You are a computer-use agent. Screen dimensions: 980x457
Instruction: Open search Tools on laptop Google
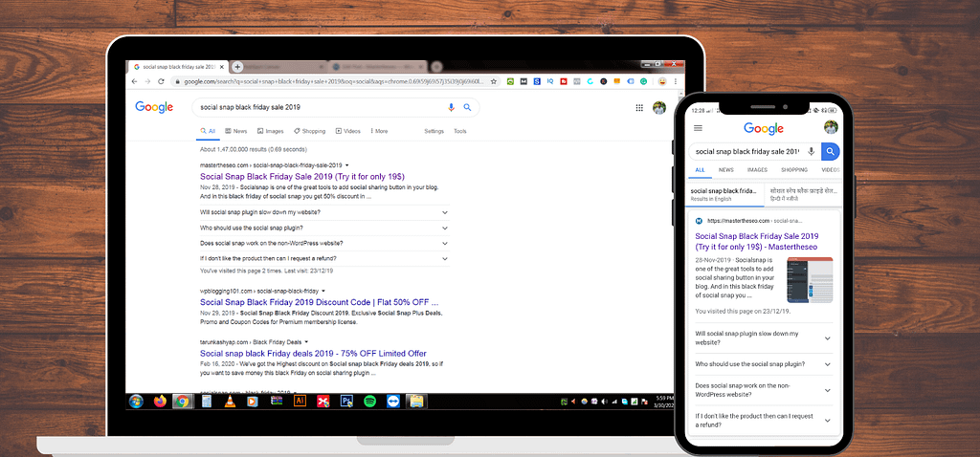pyautogui.click(x=460, y=131)
